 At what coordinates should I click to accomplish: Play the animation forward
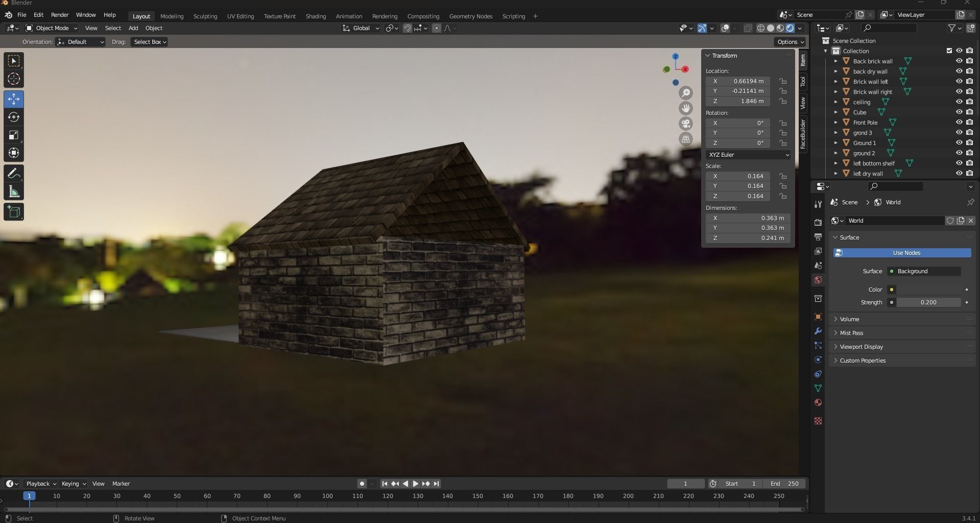pyautogui.click(x=416, y=484)
